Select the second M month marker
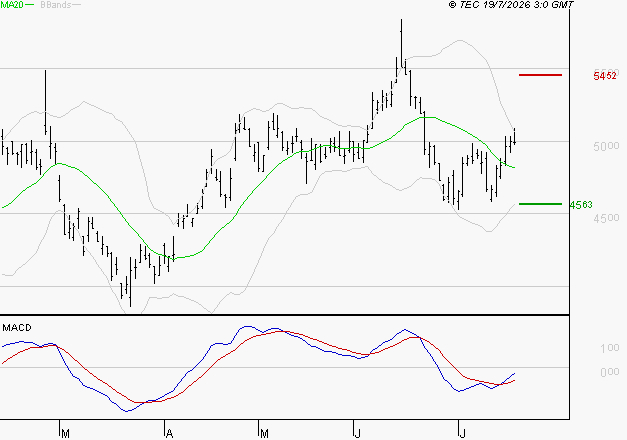The width and height of the screenshot is (627, 440). [x=264, y=434]
